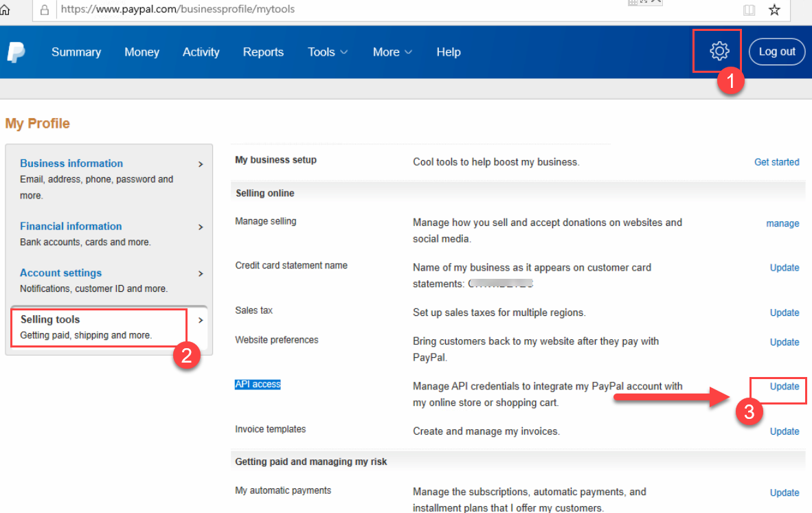812x513 pixels.
Task: Open Business information link
Action: [71, 163]
